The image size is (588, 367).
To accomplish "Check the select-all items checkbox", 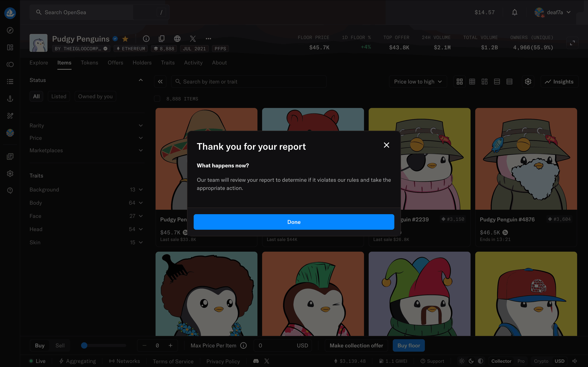I will tap(157, 99).
